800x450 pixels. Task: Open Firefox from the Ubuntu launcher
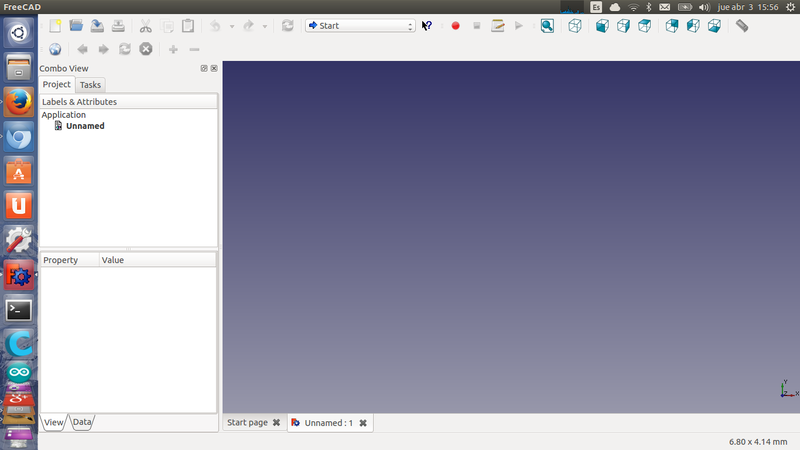point(18,102)
